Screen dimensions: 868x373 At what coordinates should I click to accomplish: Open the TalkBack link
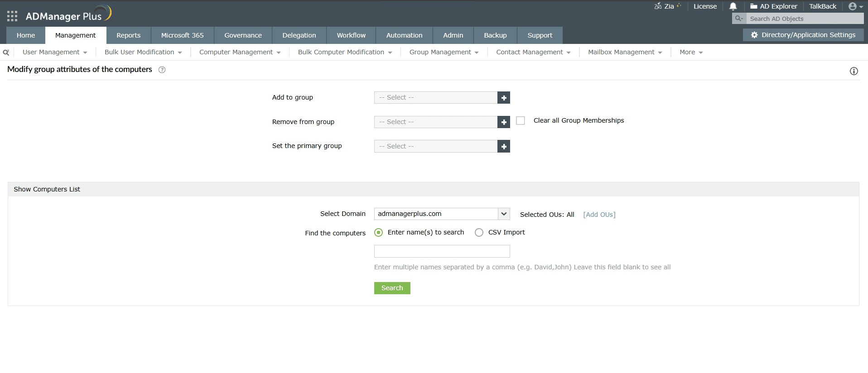coord(823,6)
